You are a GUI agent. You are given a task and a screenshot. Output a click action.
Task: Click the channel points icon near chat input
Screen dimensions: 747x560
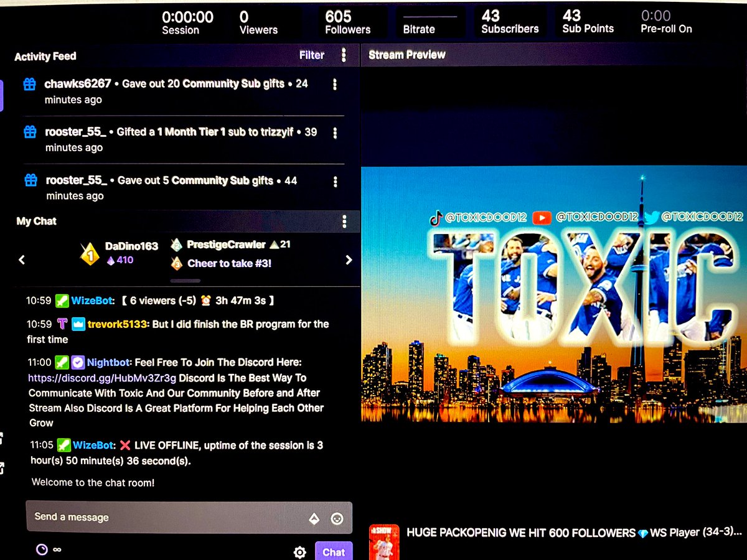[42, 550]
